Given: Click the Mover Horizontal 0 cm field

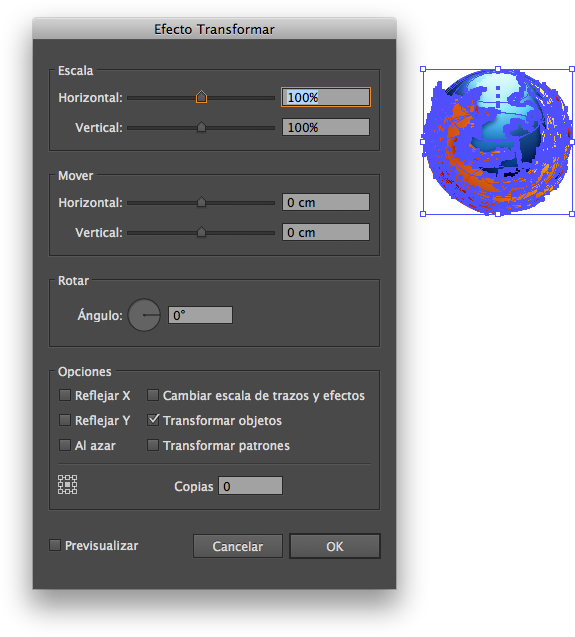Looking at the screenshot, I should tap(326, 202).
